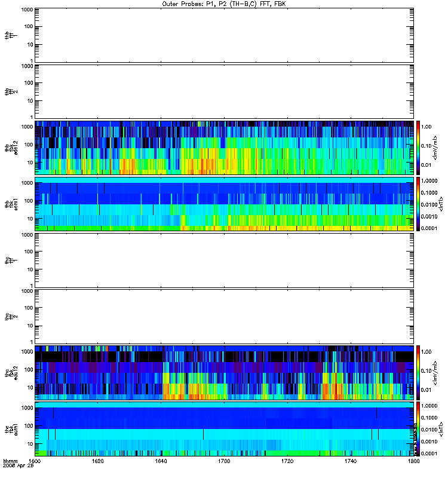Image resolution: width=448 pixels, height=478 pixels.
Task: Click the 'thc fff 1' y-axis title
Action: pyautogui.click(x=11, y=261)
